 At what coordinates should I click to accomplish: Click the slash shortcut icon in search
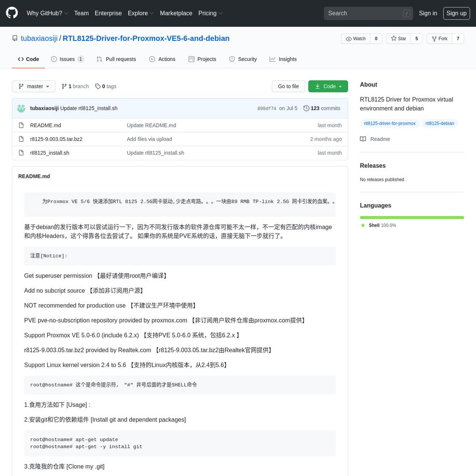pos(407,13)
